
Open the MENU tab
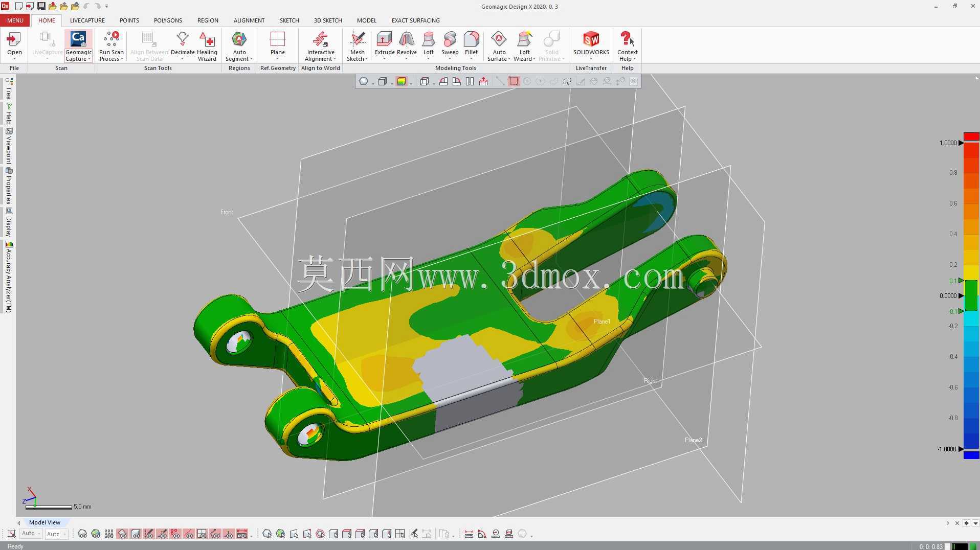pos(15,20)
